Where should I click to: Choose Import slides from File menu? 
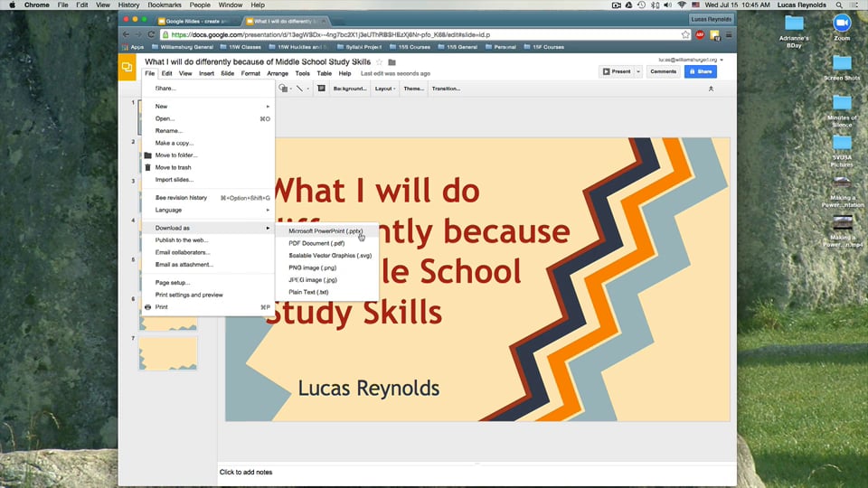click(x=208, y=179)
